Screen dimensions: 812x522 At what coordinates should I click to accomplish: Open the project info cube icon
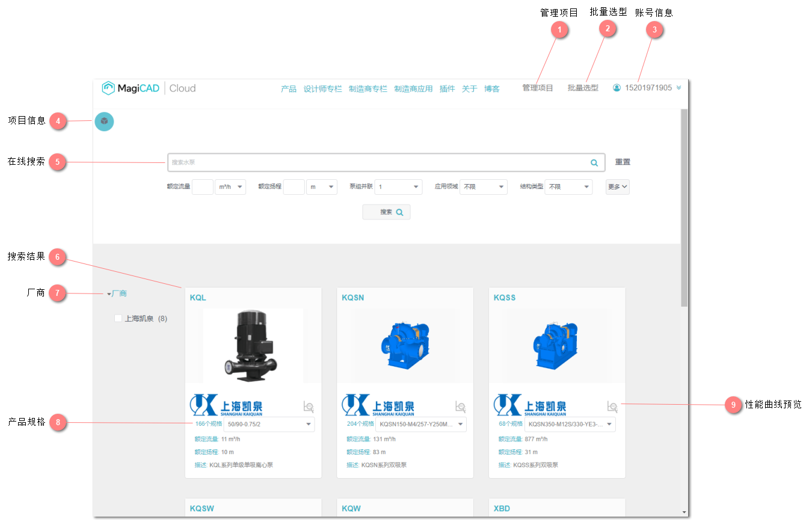(104, 121)
